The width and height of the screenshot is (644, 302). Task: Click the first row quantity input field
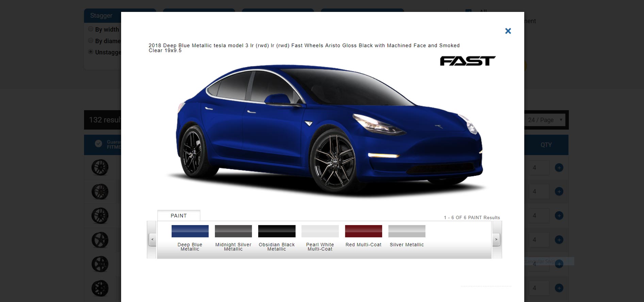click(538, 168)
